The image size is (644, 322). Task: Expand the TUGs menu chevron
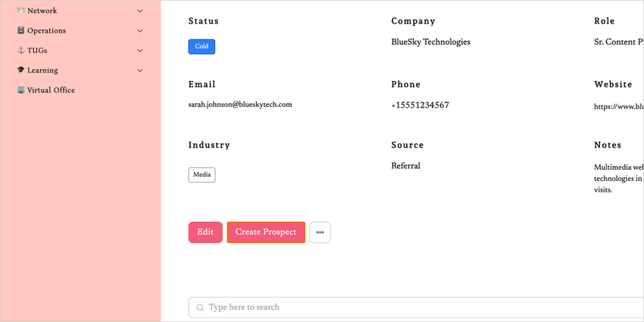(x=140, y=51)
